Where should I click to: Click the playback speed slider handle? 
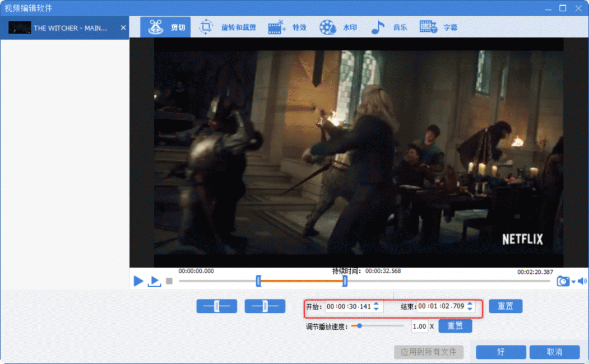[359, 326]
